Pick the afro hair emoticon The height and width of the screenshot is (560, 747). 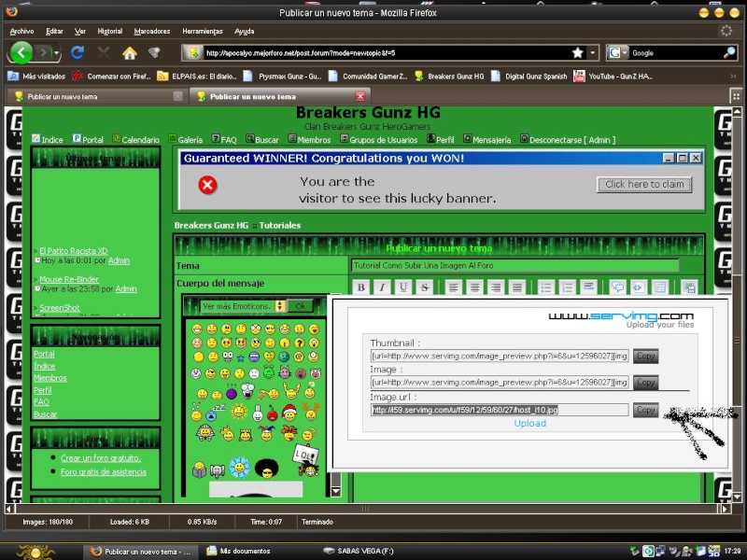click(x=267, y=469)
